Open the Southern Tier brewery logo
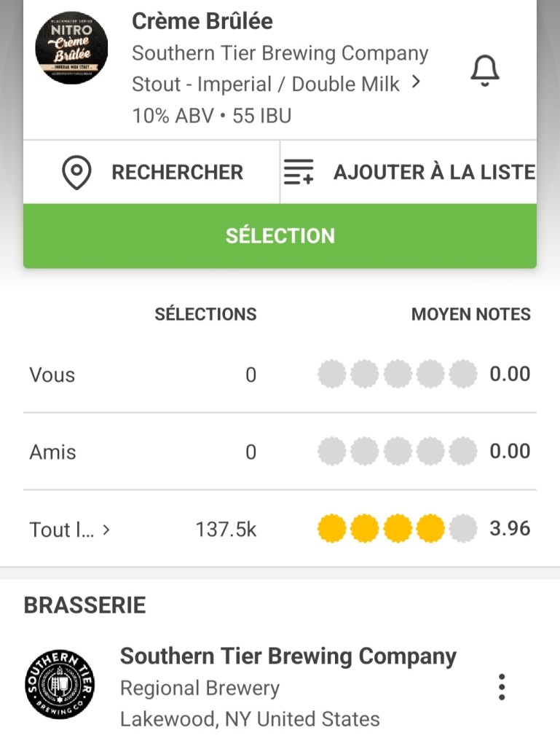 click(59, 684)
